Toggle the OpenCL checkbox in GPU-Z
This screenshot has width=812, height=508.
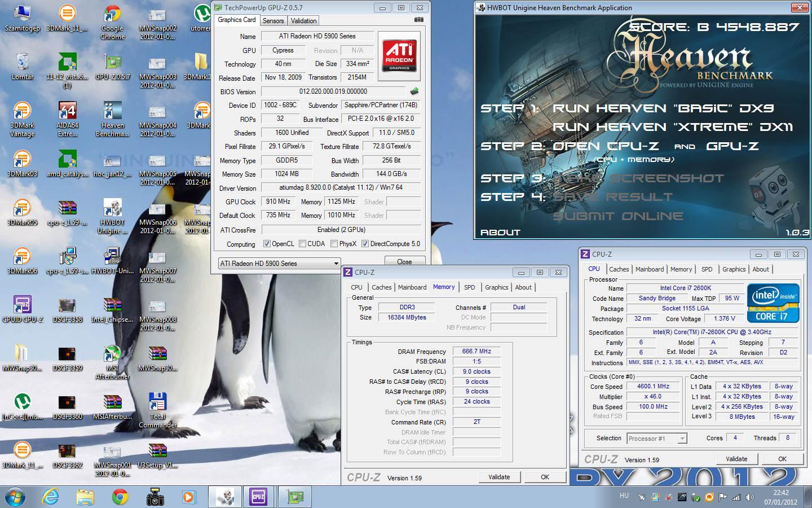coord(267,244)
